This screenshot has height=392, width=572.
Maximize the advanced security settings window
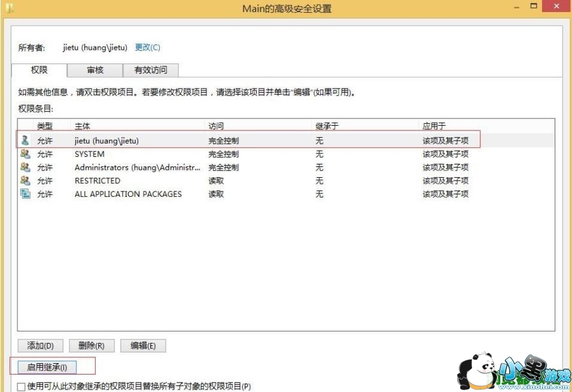(x=534, y=7)
